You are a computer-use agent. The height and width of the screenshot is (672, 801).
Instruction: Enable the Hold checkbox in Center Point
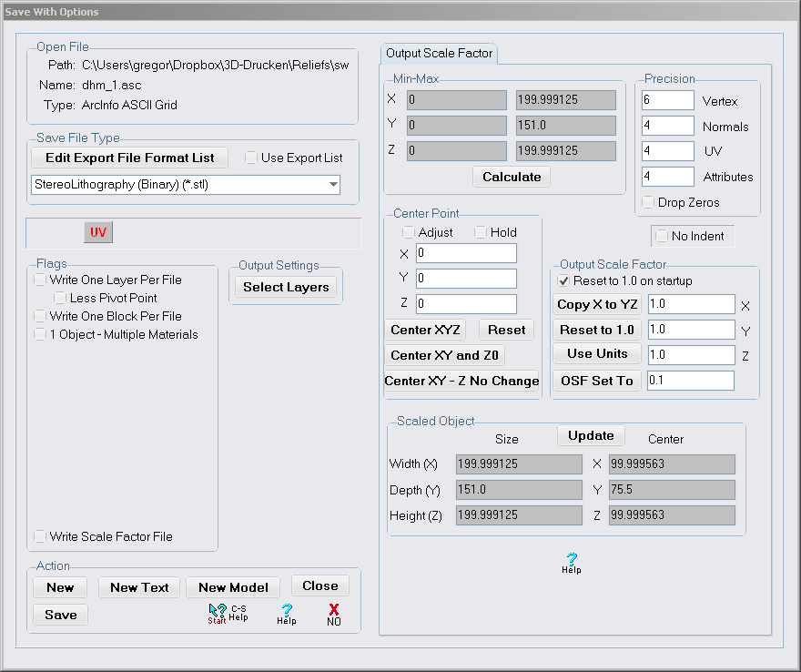tap(480, 232)
